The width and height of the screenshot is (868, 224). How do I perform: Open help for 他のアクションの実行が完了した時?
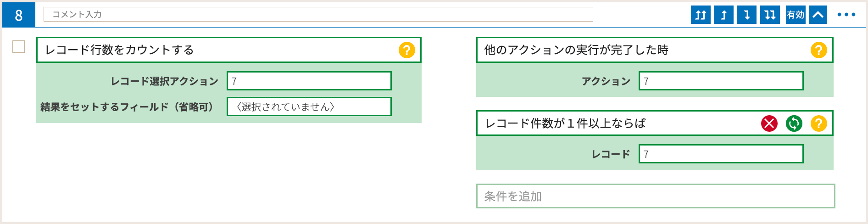pos(818,50)
